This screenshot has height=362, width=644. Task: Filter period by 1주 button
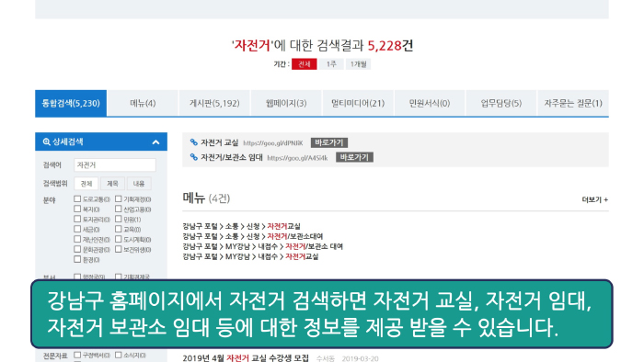[331, 64]
